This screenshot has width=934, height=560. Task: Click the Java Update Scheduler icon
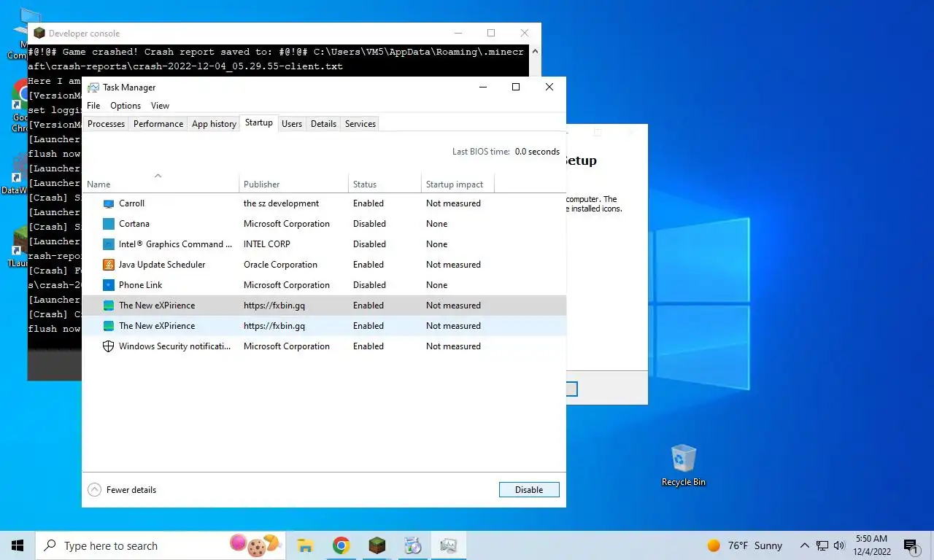coord(109,265)
